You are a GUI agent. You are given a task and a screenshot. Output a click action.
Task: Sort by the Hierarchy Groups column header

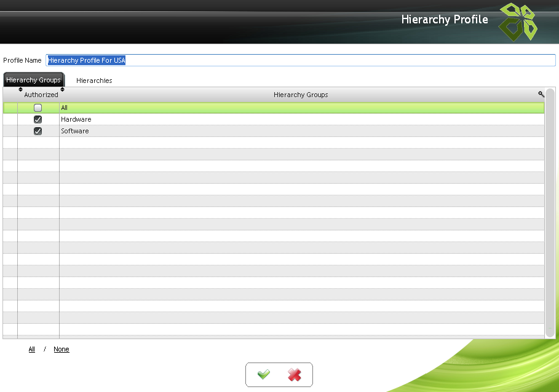tap(301, 95)
